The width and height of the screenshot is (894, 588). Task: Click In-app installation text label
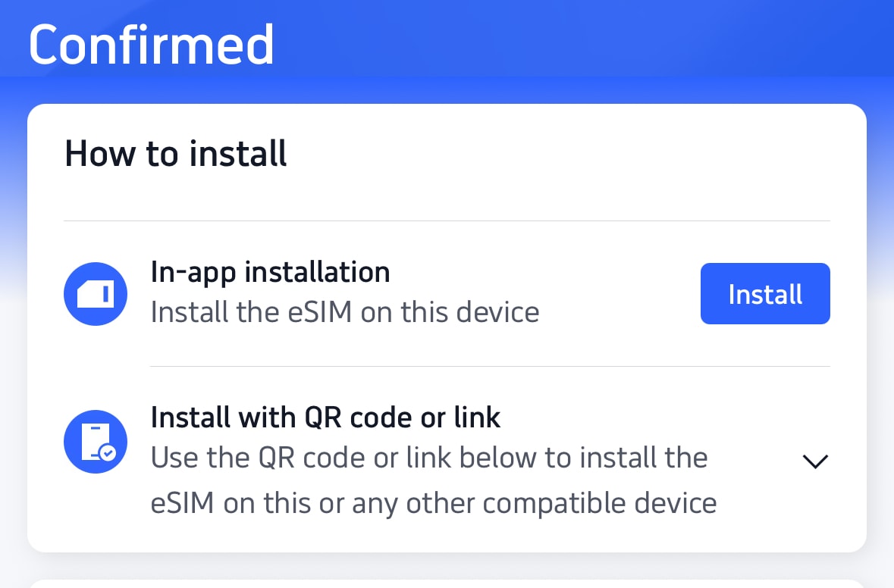click(270, 272)
